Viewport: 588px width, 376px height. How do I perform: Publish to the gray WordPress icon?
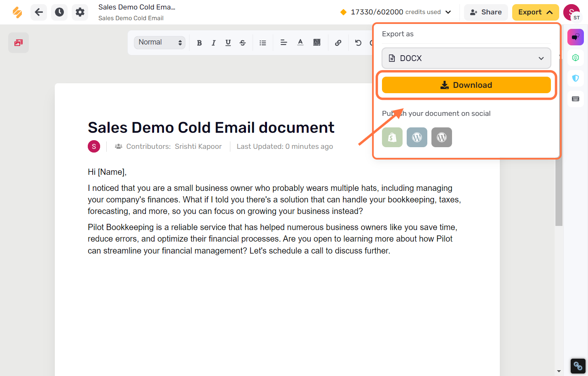(442, 137)
